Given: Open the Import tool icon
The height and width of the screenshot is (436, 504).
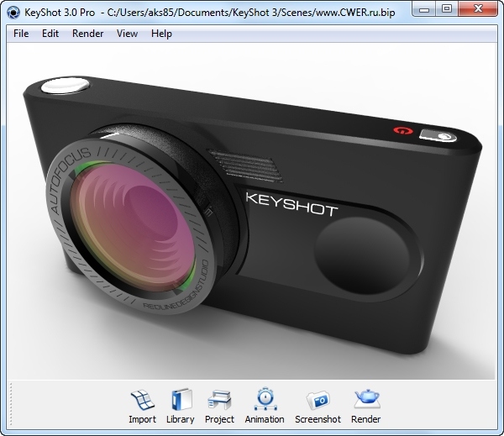Looking at the screenshot, I should pos(143,401).
